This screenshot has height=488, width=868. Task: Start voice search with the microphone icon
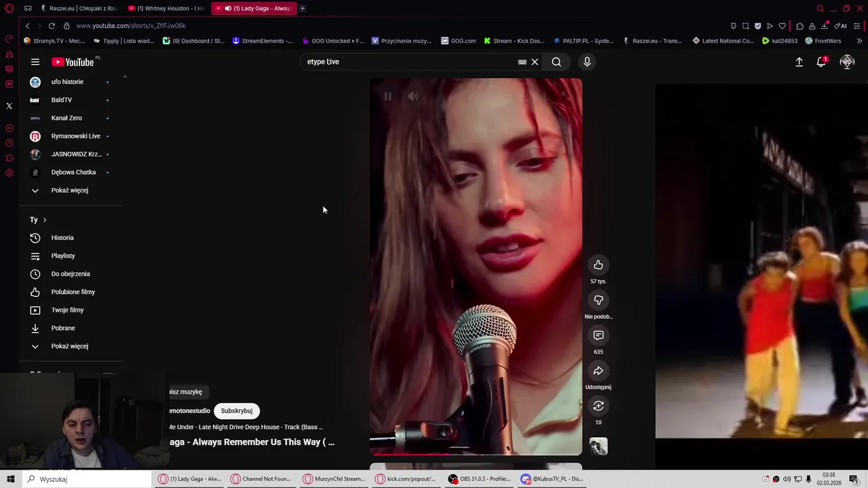[587, 62]
